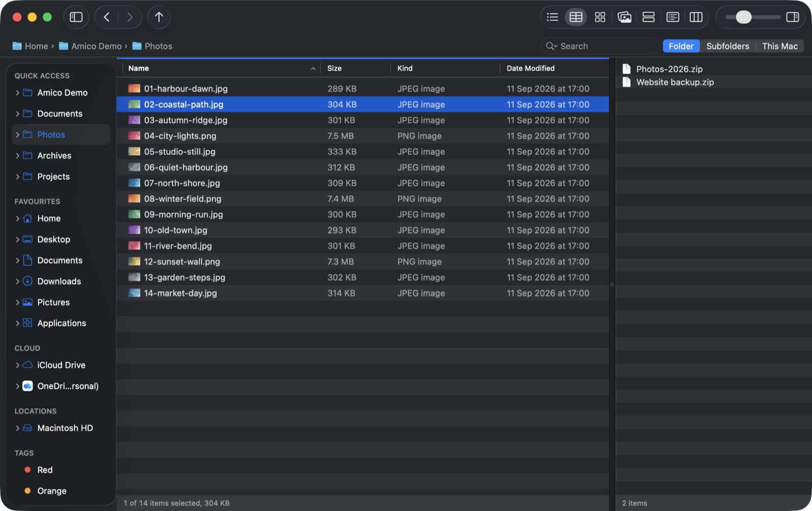Select 08-winter-field.png file name

click(183, 199)
